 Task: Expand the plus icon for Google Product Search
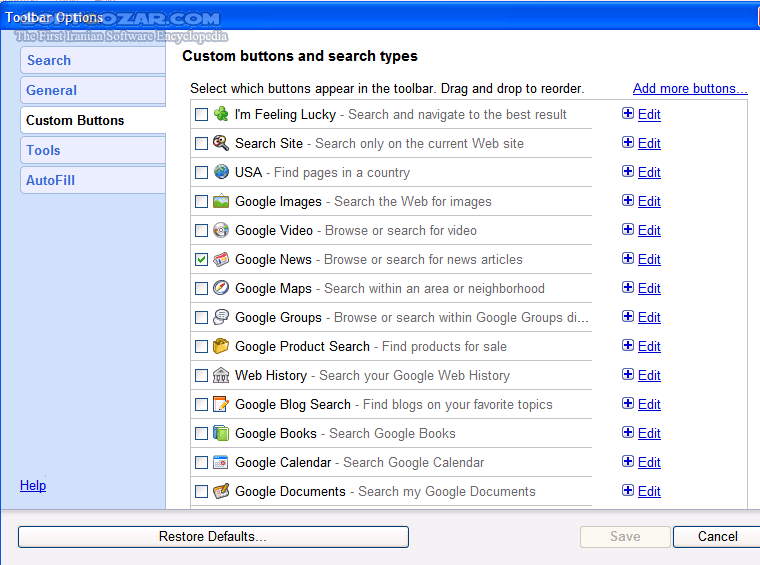click(x=628, y=345)
